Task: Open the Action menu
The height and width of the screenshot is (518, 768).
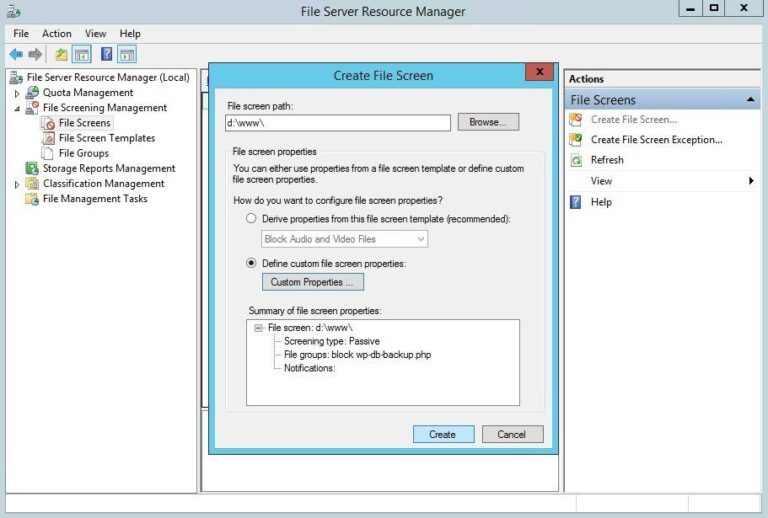Action: [x=56, y=33]
